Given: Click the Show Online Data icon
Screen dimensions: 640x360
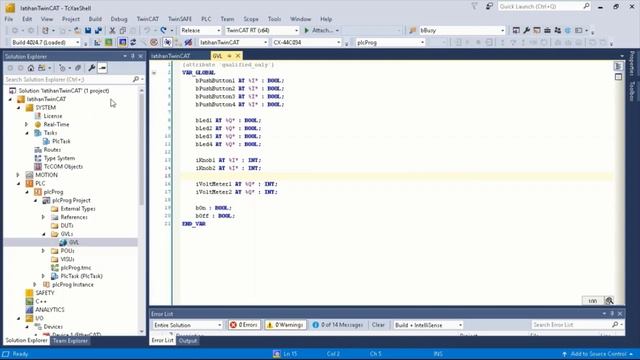Looking at the screenshot, I should (x=167, y=42).
